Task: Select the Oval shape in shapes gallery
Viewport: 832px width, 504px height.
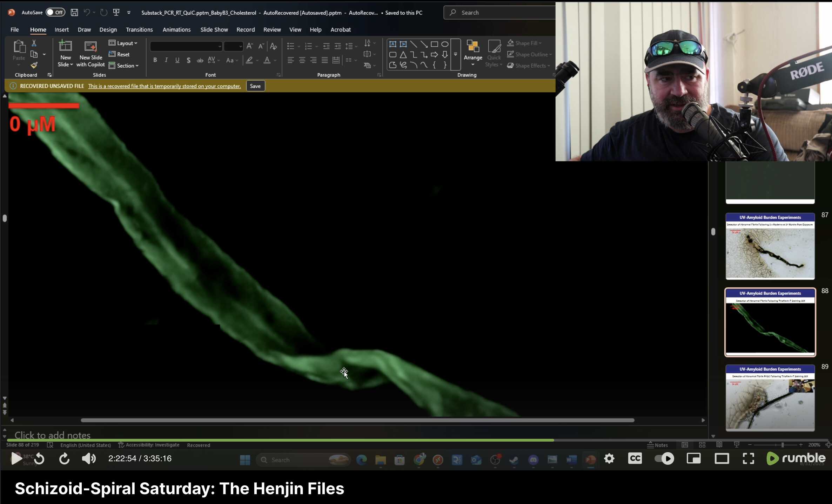Action: click(x=445, y=44)
